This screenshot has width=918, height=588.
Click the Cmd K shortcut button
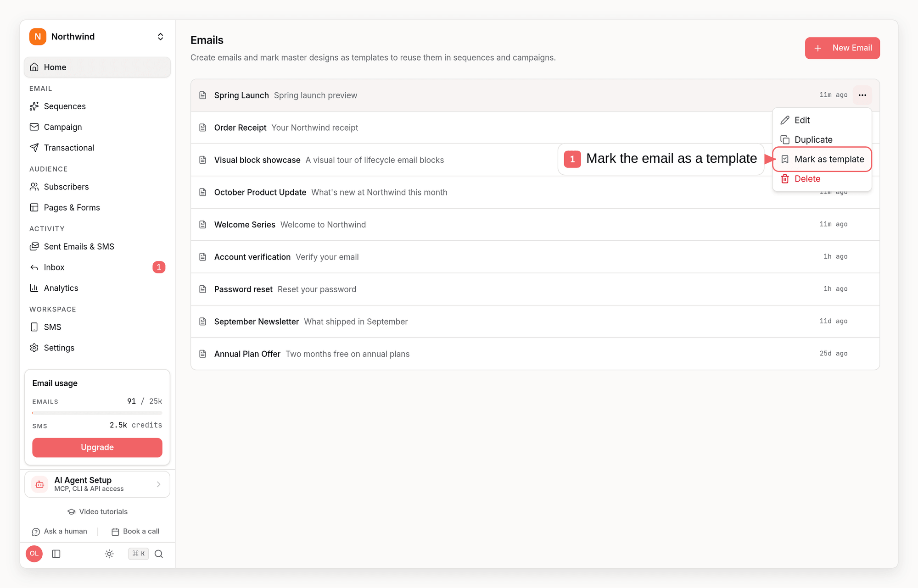pyautogui.click(x=139, y=554)
